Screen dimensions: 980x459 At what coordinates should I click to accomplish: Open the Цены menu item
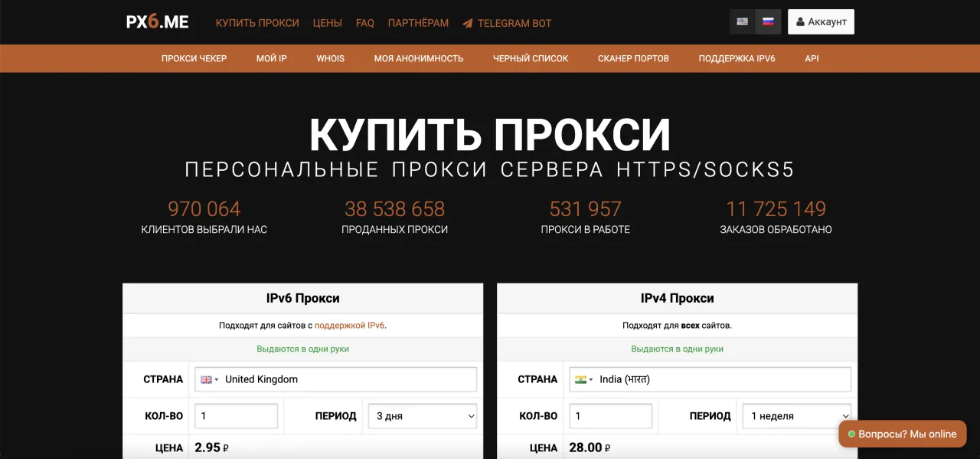point(328,23)
